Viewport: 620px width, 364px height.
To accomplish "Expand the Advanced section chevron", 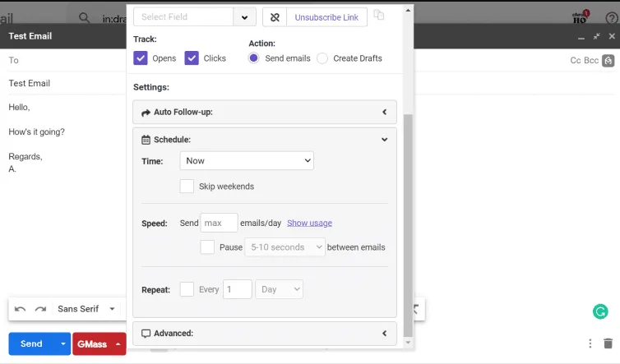I will point(384,334).
